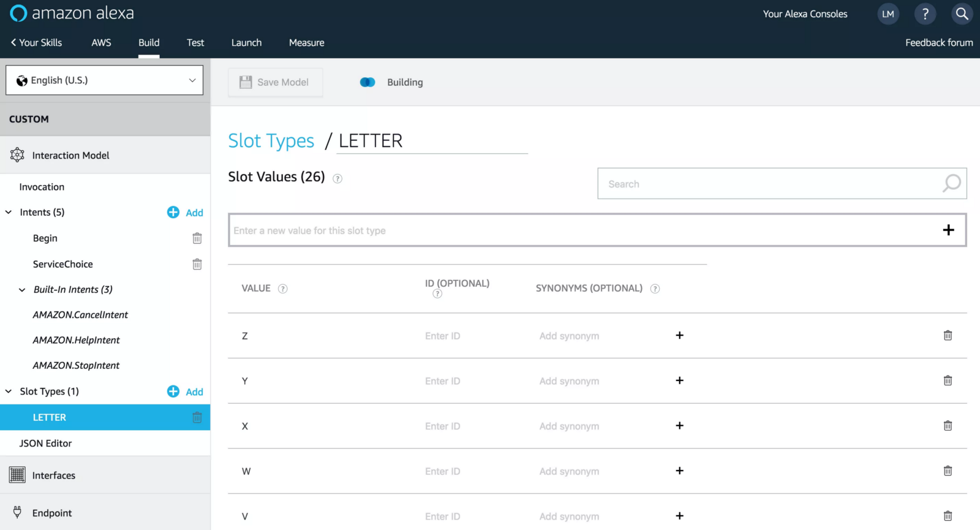Collapse the Slot Types (1) section

[9, 392]
